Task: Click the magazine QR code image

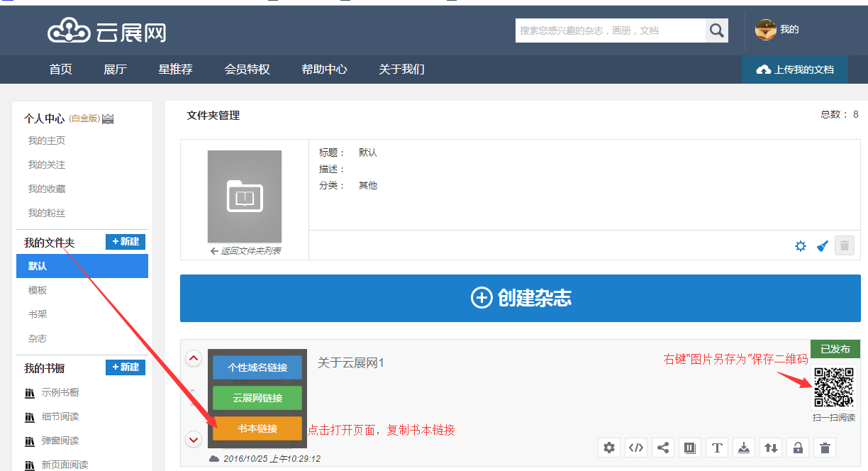Action: pyautogui.click(x=833, y=387)
